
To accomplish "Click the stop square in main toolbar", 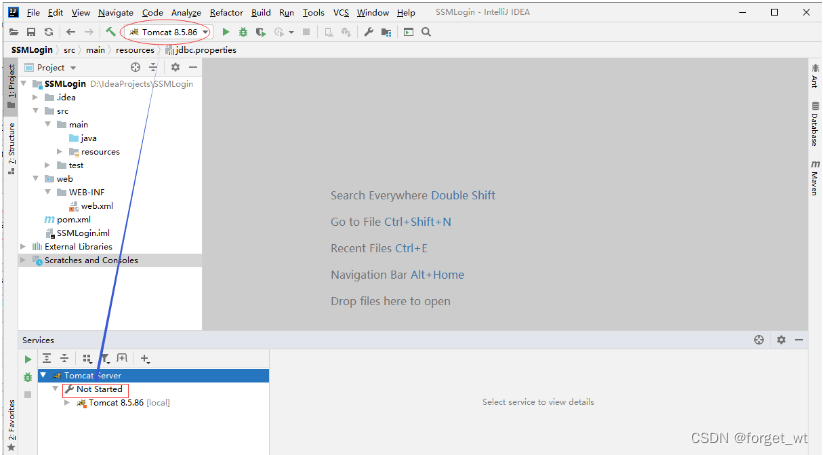I will click(x=307, y=32).
